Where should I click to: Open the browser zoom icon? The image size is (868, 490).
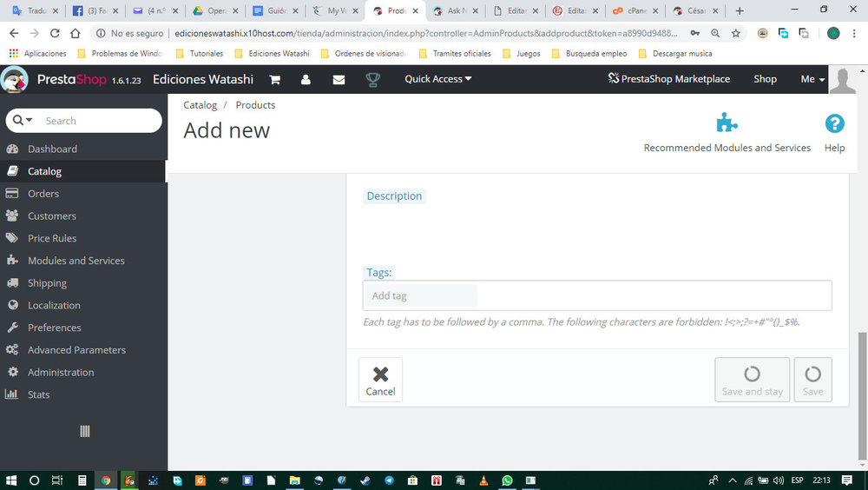(715, 33)
